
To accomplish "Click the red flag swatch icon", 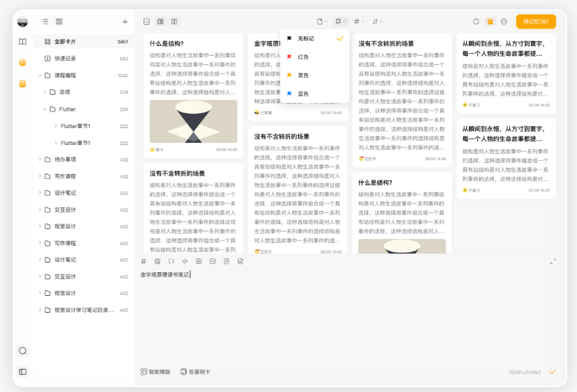I will click(289, 57).
